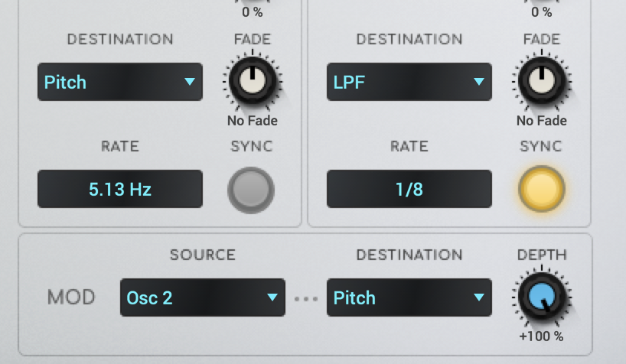The height and width of the screenshot is (364, 626).
Task: Click the three dots between Source and Destination
Action: (x=306, y=298)
